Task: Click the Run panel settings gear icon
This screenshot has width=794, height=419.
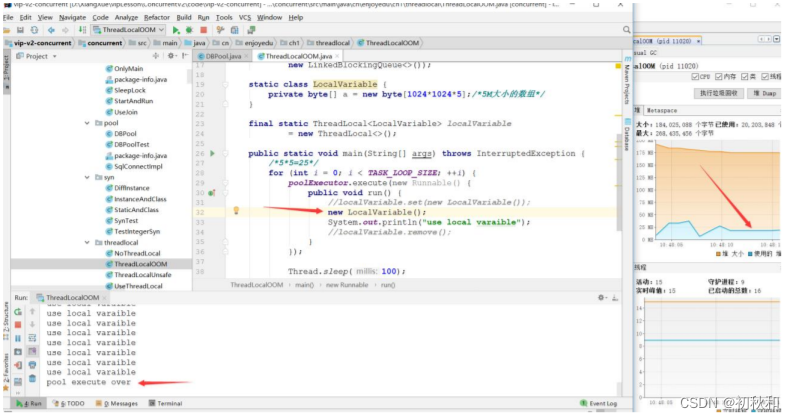Action: (x=601, y=298)
